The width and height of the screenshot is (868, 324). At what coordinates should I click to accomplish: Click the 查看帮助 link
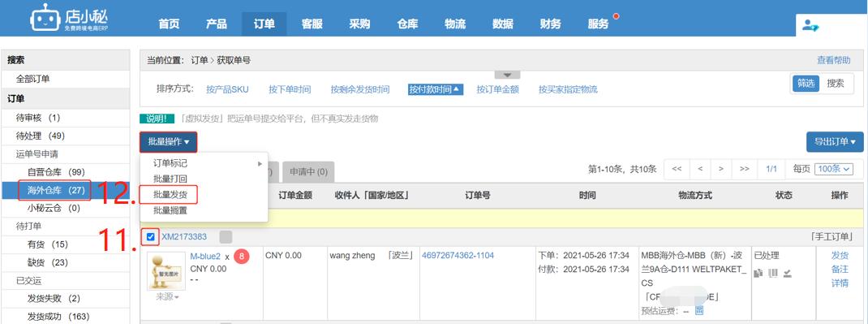pos(834,60)
